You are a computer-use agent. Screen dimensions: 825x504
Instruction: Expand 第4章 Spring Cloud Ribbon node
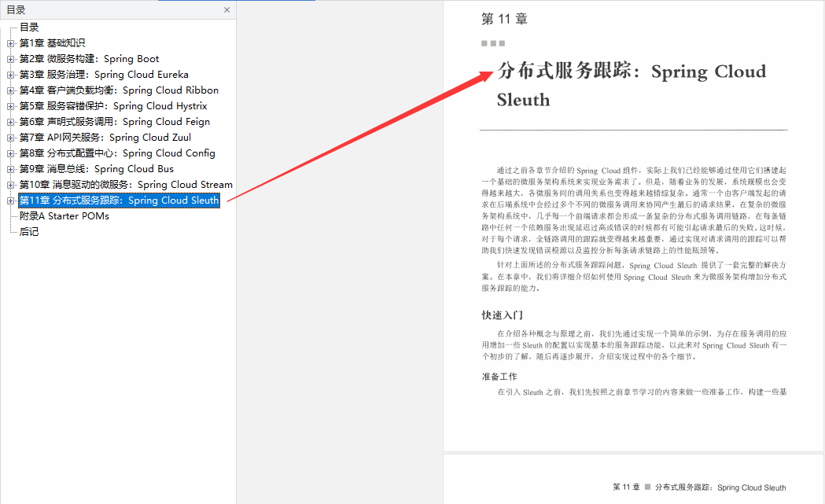(x=10, y=90)
